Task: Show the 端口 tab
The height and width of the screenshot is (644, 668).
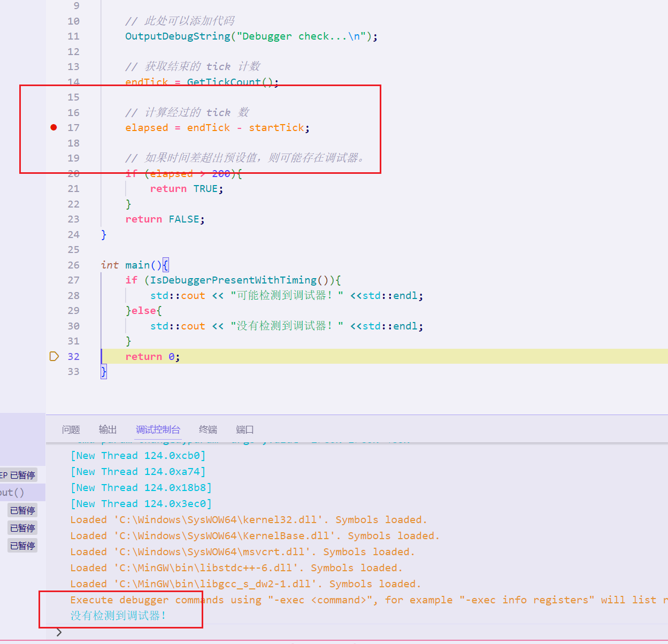Action: pos(244,430)
